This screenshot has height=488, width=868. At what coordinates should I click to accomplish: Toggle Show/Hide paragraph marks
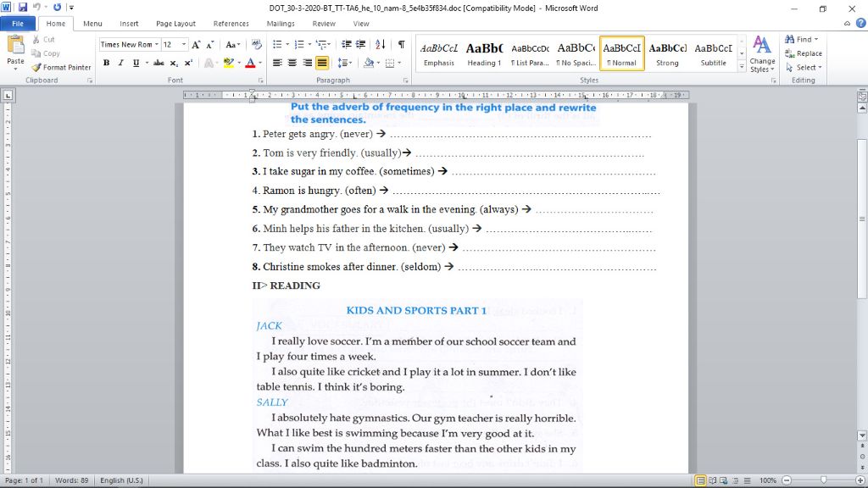401,44
